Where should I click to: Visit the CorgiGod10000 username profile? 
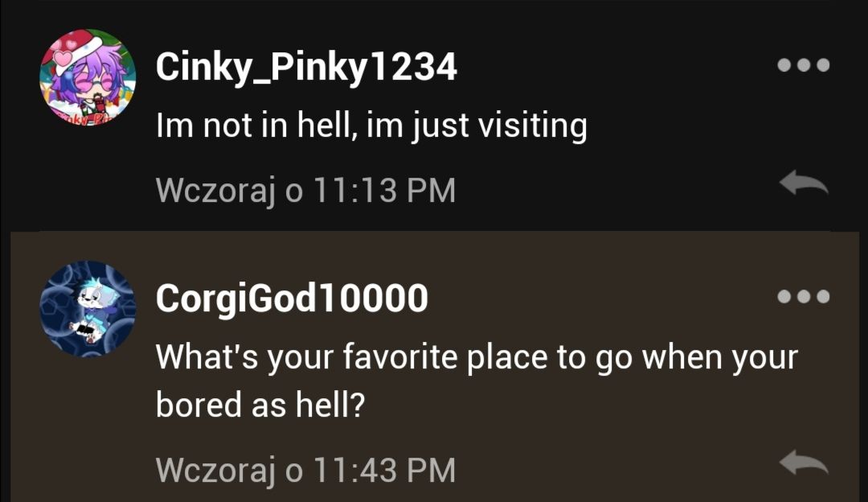point(292,298)
